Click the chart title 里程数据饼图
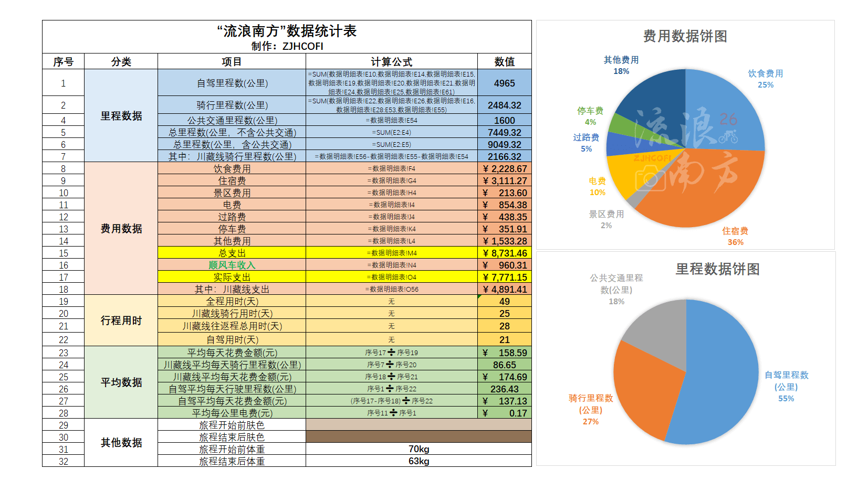The height and width of the screenshot is (491, 868). coord(718,269)
